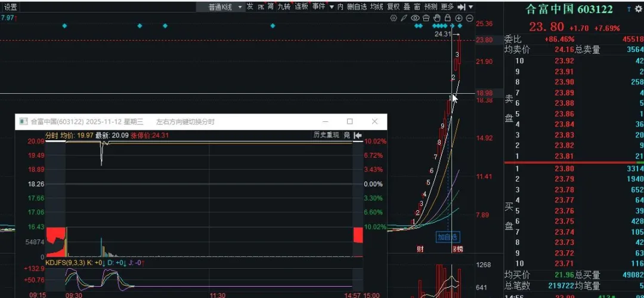
Task: Click the 18.98 crosshair price label
Action: pos(484,93)
